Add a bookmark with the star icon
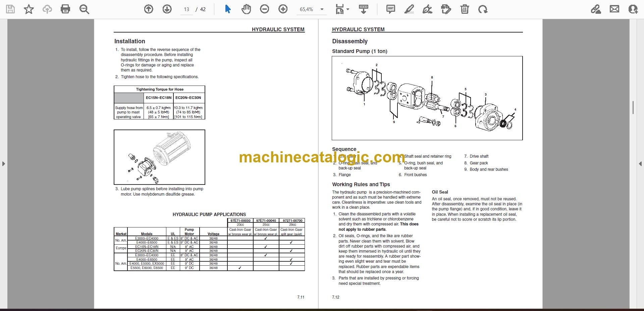Viewport: 644px width, 311px height. click(29, 9)
